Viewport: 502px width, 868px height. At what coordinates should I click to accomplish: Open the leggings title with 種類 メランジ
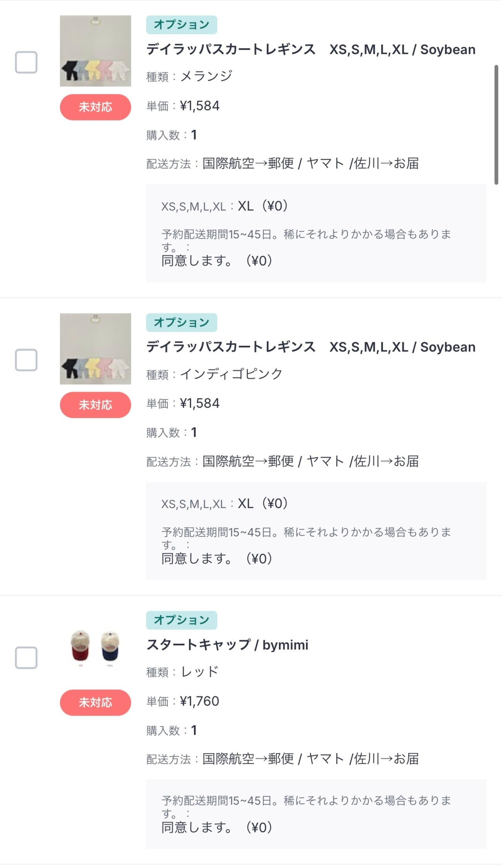click(310, 50)
